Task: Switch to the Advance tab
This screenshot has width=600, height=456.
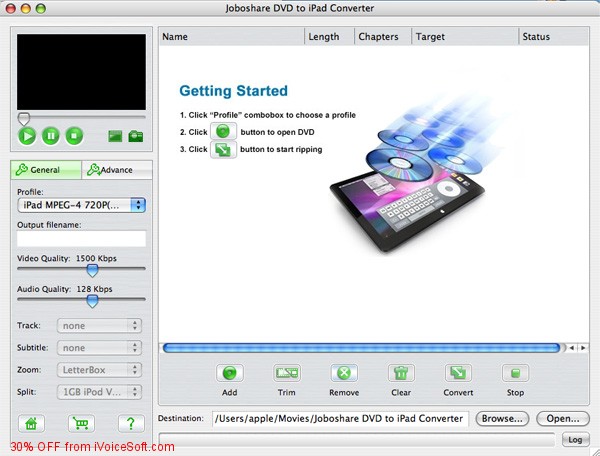Action: pyautogui.click(x=117, y=169)
